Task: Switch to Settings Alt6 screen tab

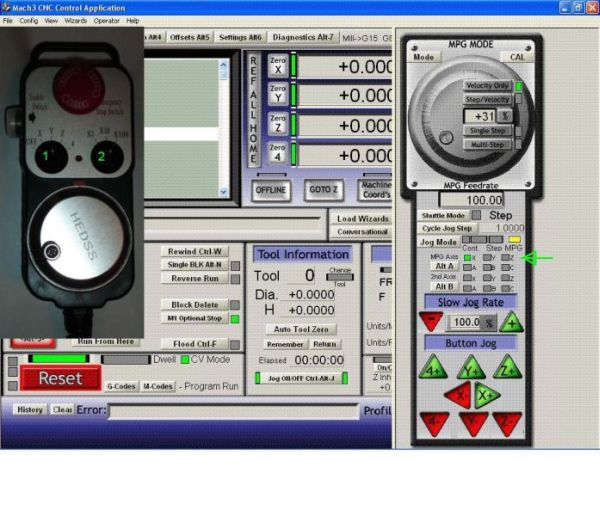Action: pyautogui.click(x=240, y=37)
